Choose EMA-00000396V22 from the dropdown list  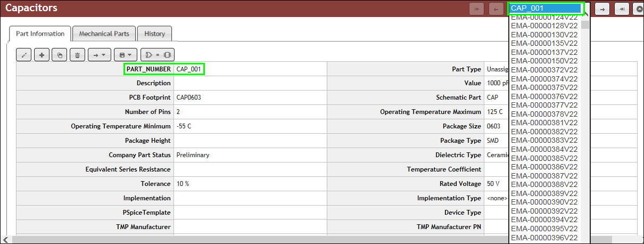(544, 238)
